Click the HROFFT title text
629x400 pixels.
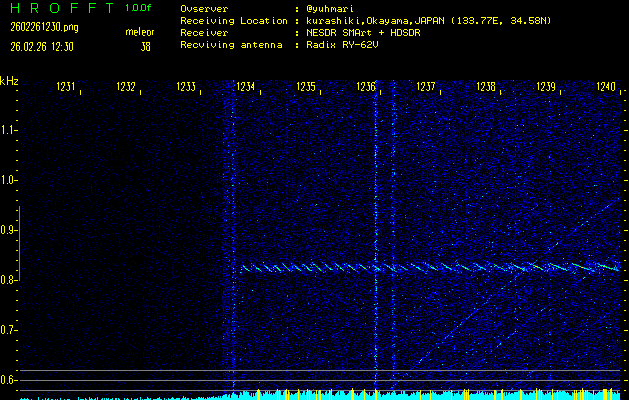[x=60, y=8]
